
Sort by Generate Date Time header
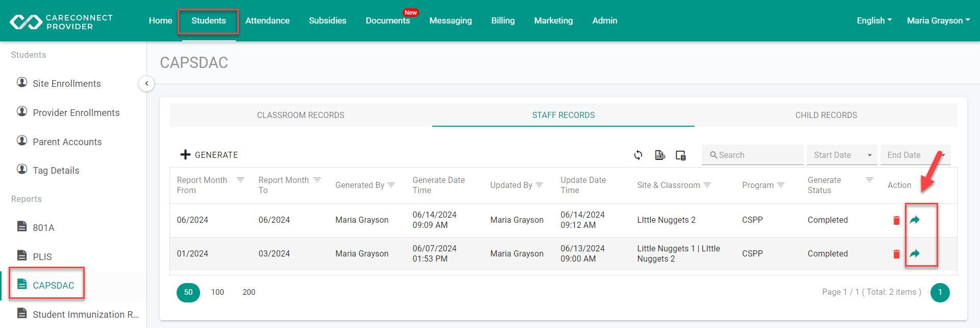click(438, 185)
